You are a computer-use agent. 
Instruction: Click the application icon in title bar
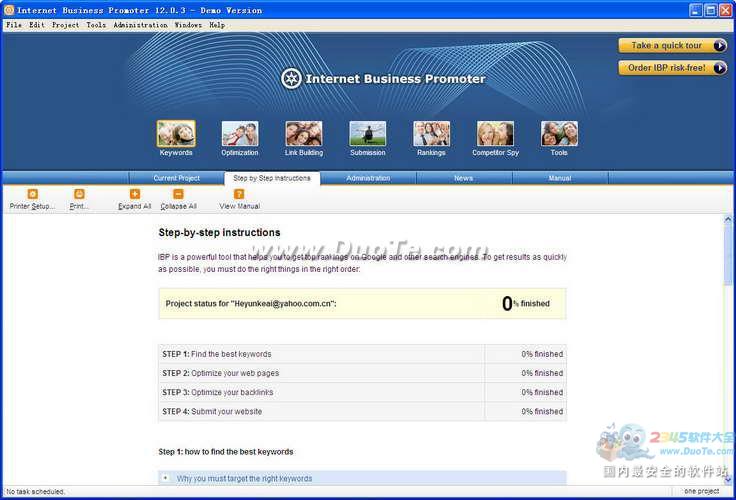click(9, 10)
